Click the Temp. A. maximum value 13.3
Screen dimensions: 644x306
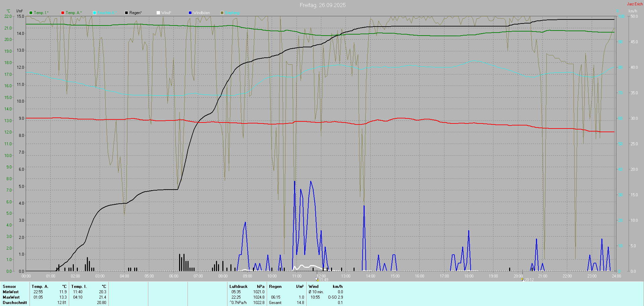tap(63, 297)
